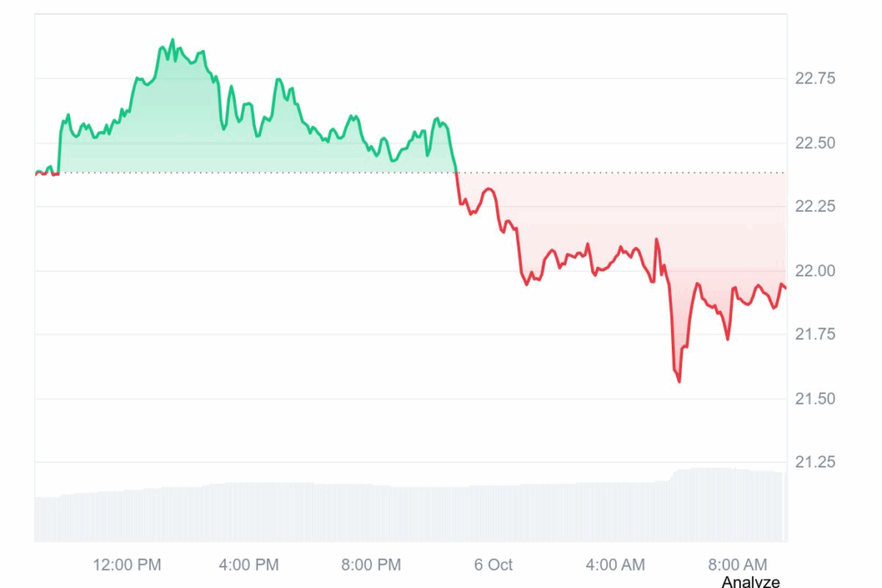Select the 8:00 AM time axis label

737,565
